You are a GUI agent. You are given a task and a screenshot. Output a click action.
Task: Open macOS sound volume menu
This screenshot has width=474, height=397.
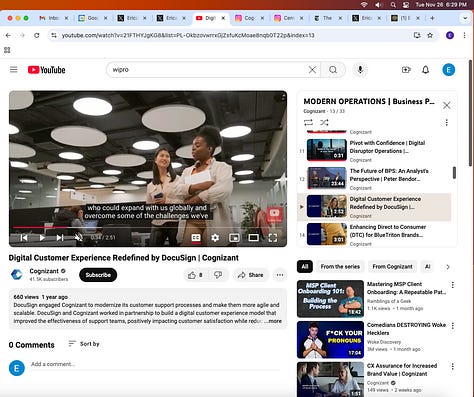tap(378, 5)
